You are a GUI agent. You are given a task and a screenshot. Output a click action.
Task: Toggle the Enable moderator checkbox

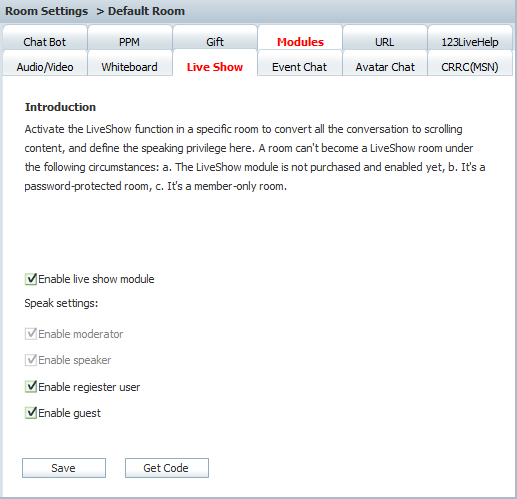31,334
